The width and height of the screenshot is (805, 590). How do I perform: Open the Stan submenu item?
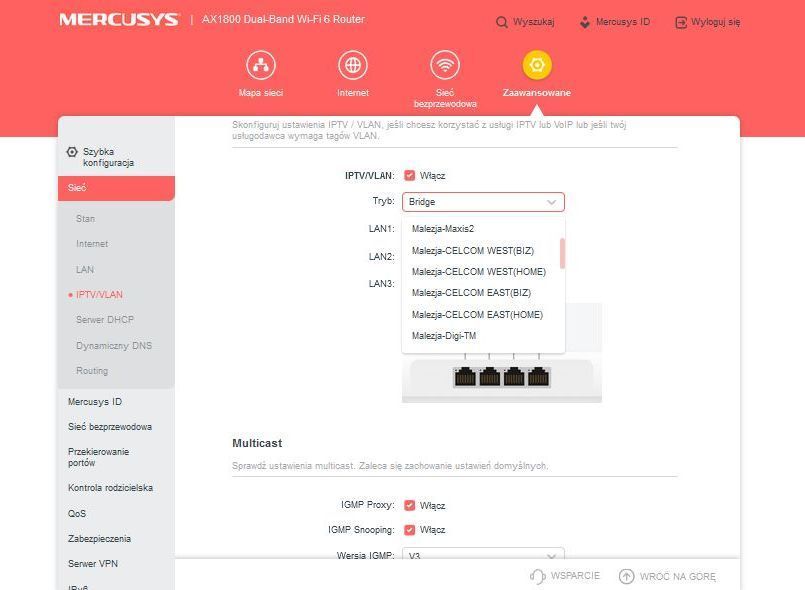[x=85, y=219]
